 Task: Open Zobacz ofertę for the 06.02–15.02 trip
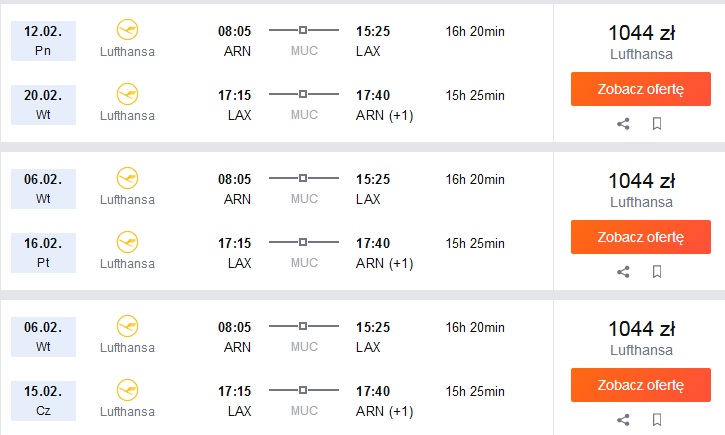640,385
